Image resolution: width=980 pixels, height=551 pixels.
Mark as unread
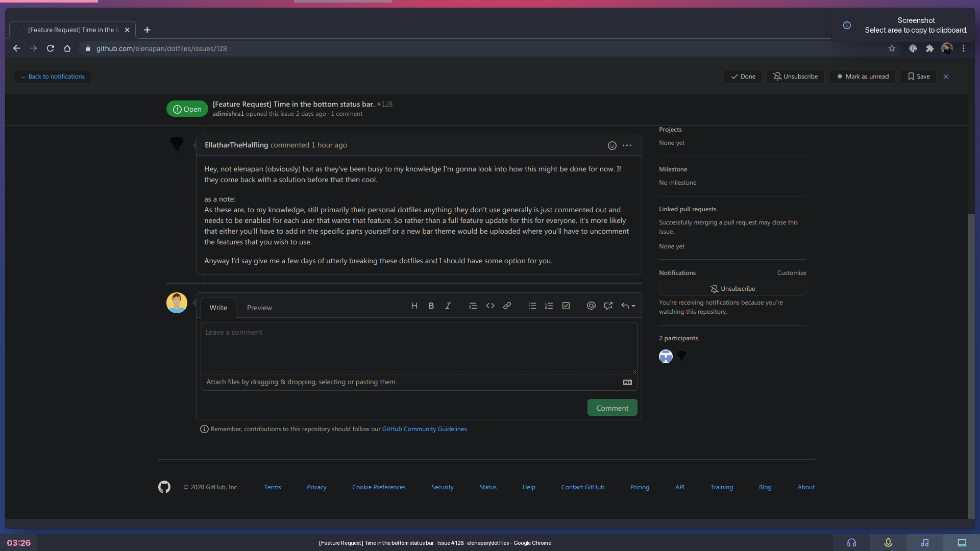click(x=863, y=77)
